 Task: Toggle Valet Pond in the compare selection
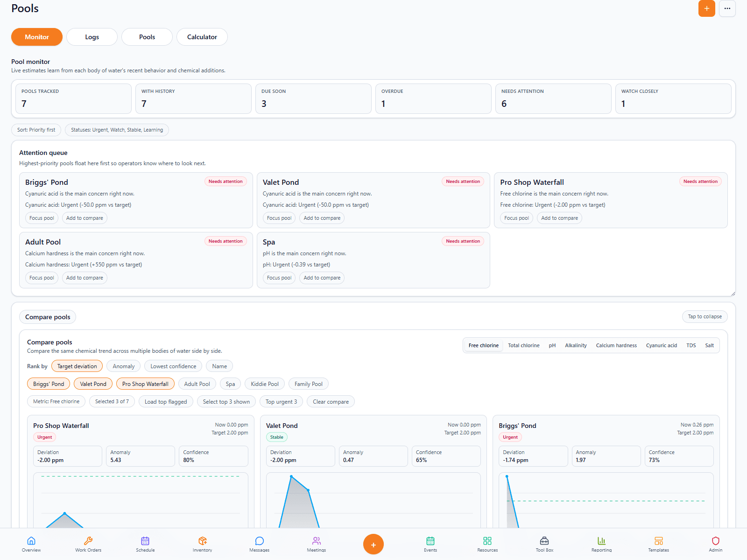(93, 384)
